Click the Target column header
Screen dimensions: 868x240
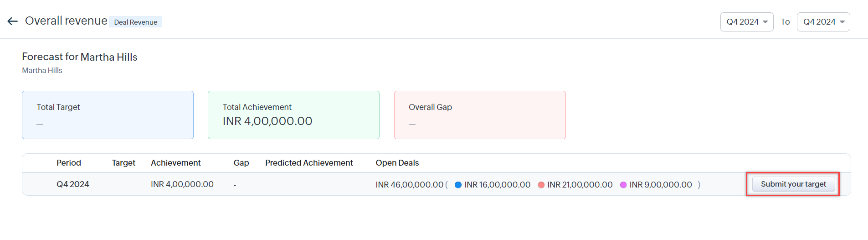click(123, 163)
